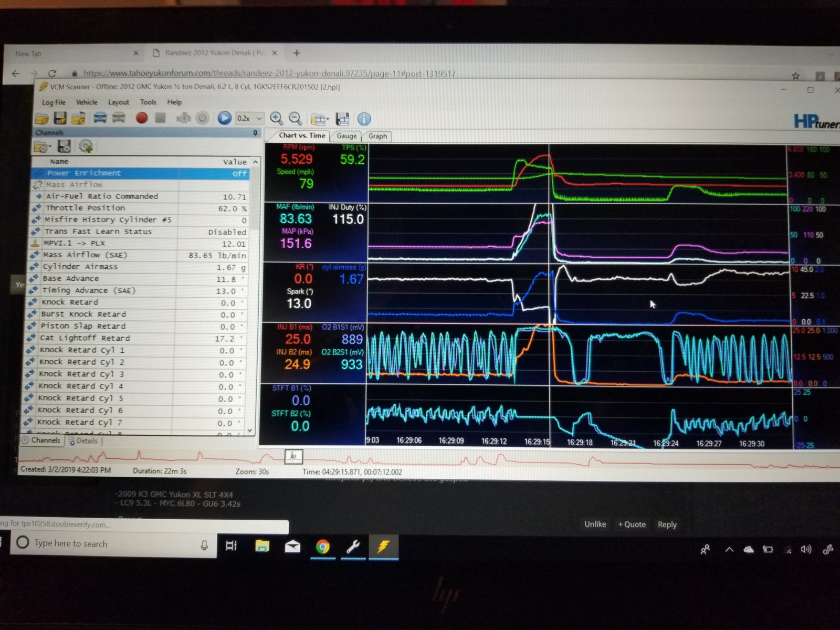The height and width of the screenshot is (630, 840).
Task: Select the MPVI.1 -> PLX channel row
Action: (139, 244)
